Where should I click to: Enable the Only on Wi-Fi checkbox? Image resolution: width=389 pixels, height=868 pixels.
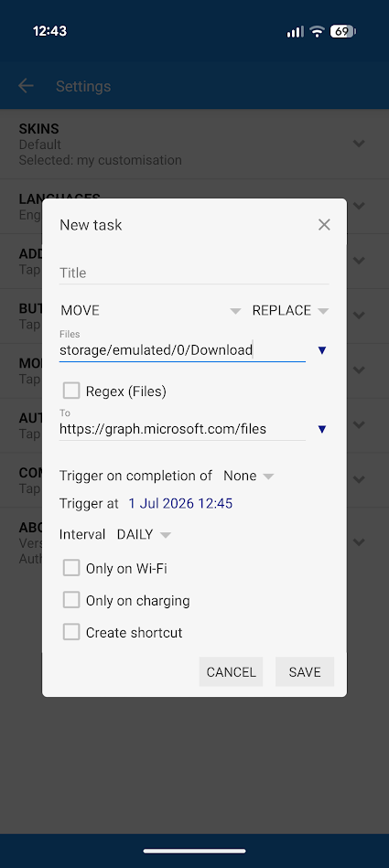pyautogui.click(x=70, y=568)
